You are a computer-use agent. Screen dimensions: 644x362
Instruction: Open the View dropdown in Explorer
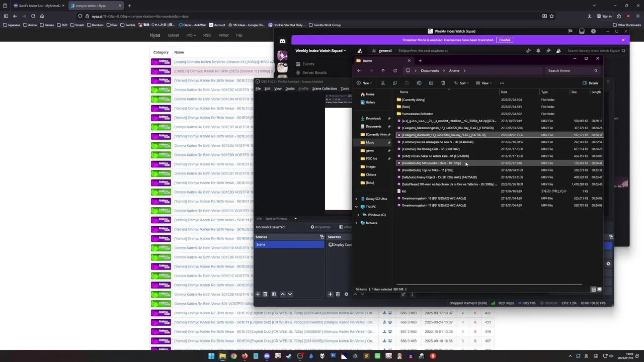coord(485,83)
